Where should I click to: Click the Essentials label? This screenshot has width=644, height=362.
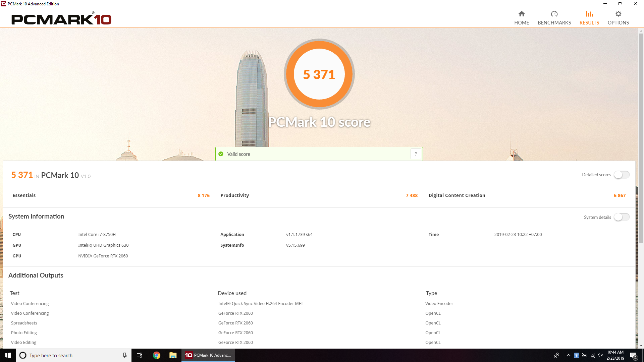point(24,195)
